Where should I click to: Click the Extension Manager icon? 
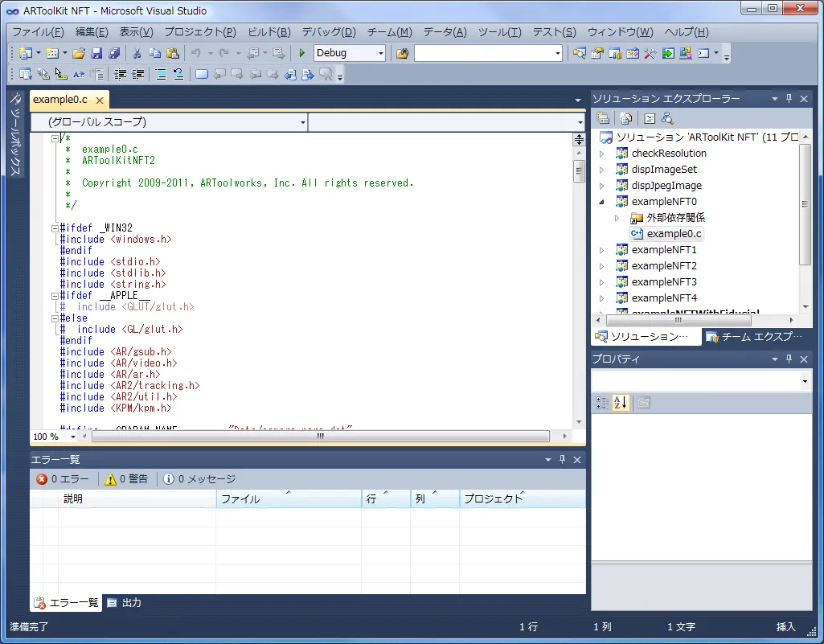click(685, 53)
